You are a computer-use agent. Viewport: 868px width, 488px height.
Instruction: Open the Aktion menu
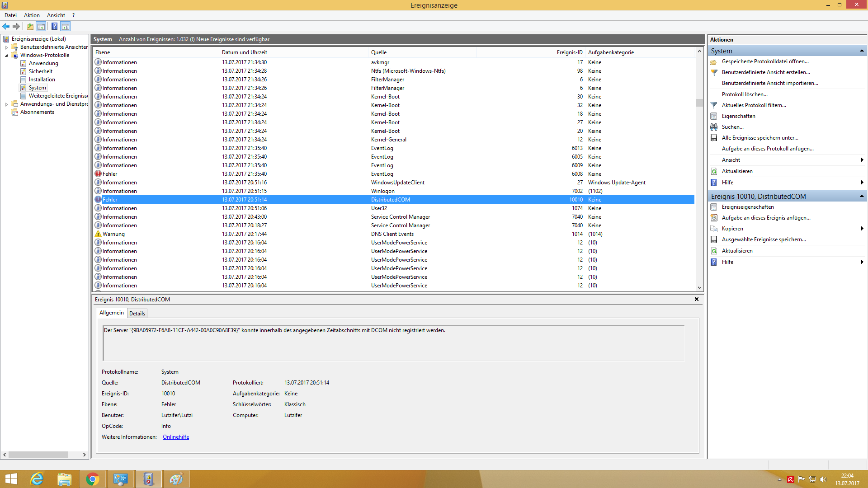(32, 15)
